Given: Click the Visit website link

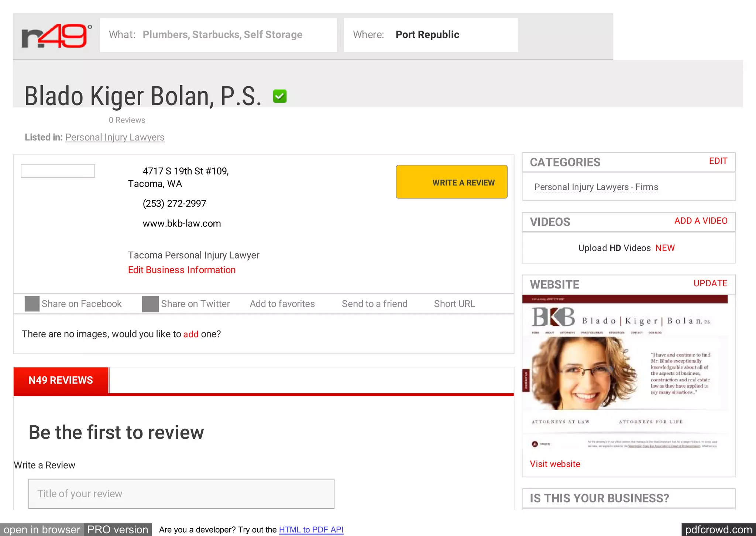Looking at the screenshot, I should coord(555,464).
